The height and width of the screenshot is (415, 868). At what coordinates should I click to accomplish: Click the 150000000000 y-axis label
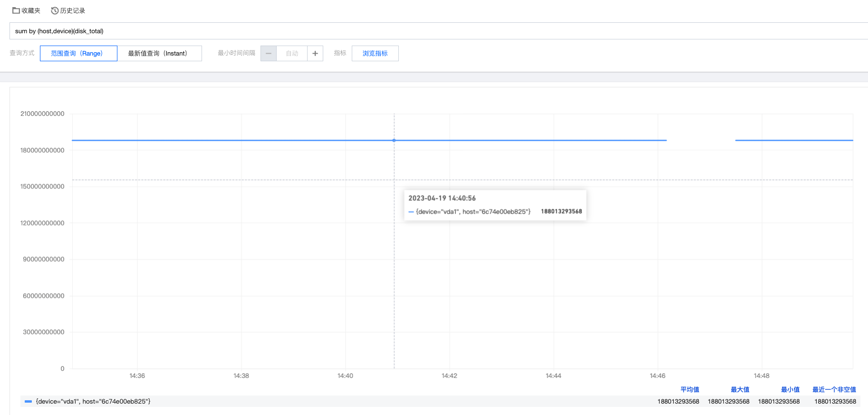pos(42,187)
